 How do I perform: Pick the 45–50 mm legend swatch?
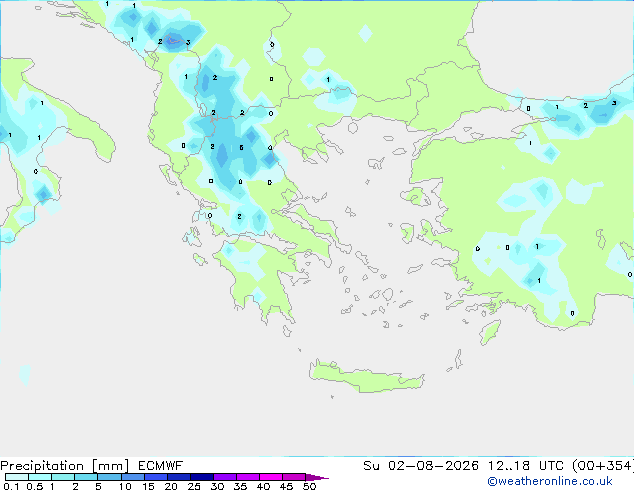[294, 477]
